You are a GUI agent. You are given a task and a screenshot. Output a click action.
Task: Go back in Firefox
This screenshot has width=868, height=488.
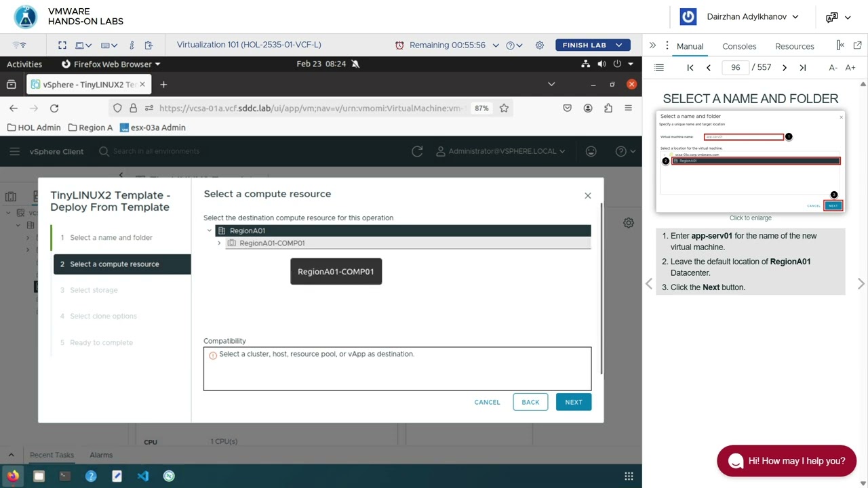pyautogui.click(x=14, y=108)
